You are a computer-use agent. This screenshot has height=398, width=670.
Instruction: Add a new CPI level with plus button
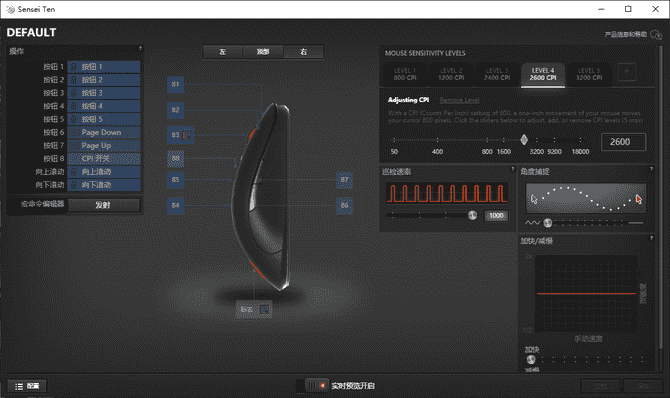[x=627, y=72]
